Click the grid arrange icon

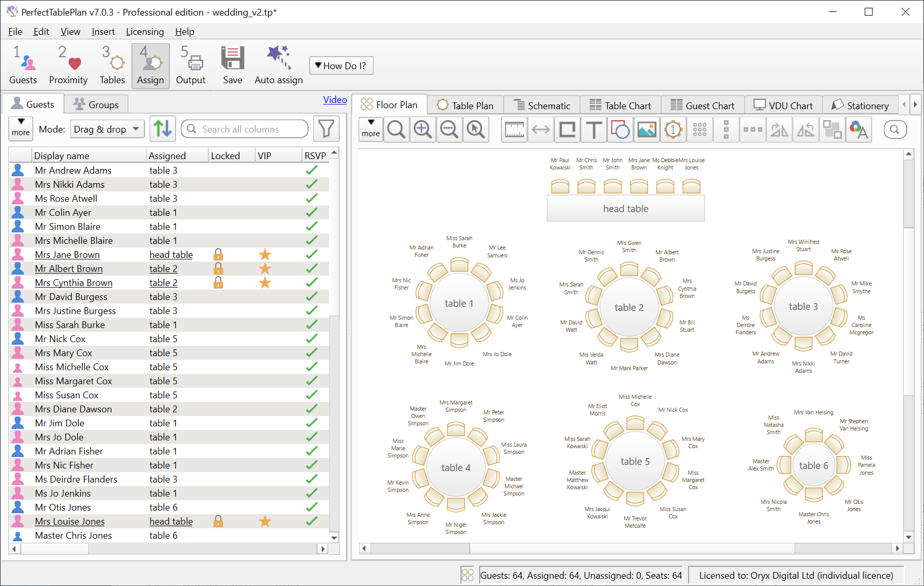coord(700,130)
